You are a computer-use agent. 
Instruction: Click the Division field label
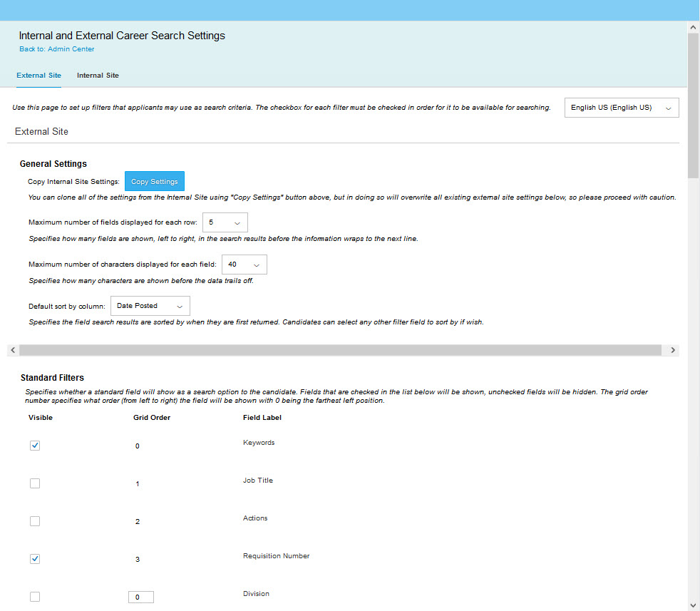click(x=256, y=594)
